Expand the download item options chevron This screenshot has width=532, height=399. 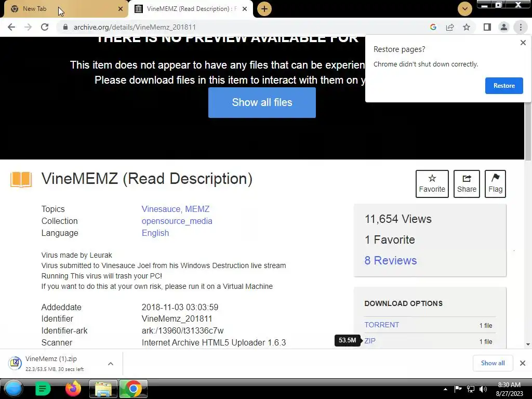[110, 363]
